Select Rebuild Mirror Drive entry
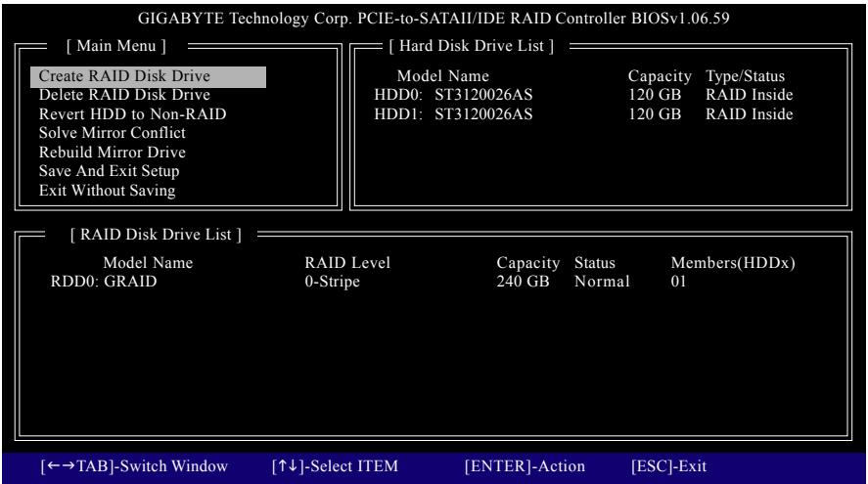 click(113, 153)
